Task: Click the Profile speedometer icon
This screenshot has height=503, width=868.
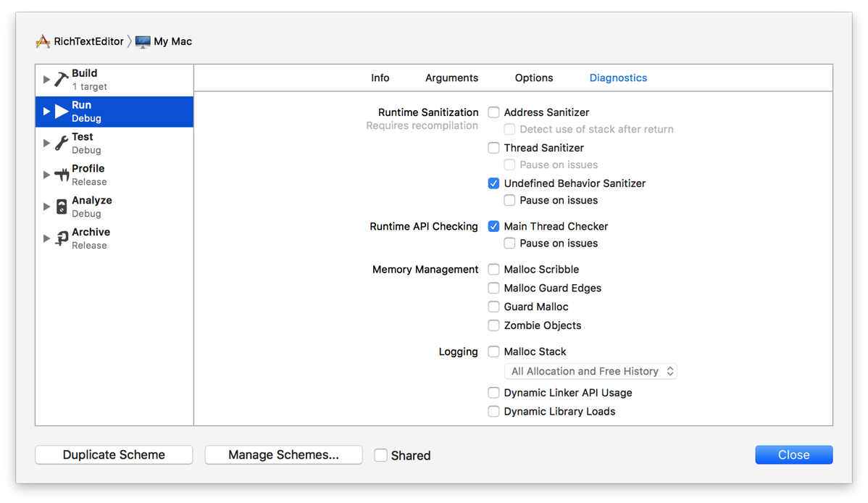Action: 59,169
